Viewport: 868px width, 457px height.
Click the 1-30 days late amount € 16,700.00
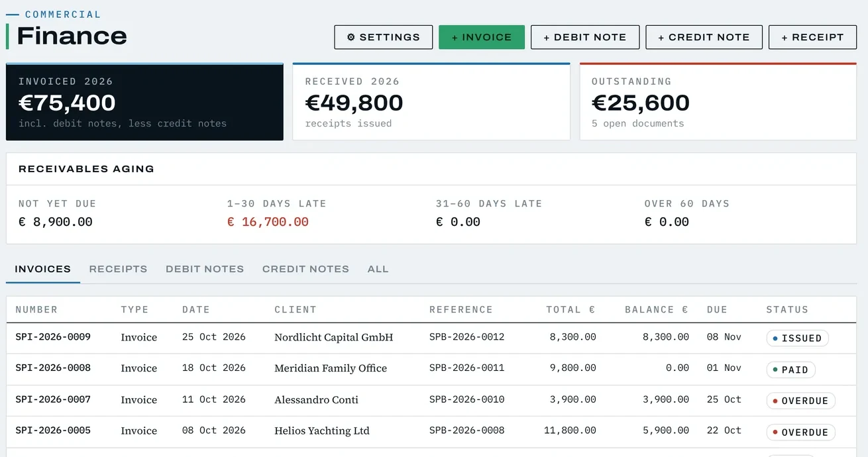tap(268, 222)
